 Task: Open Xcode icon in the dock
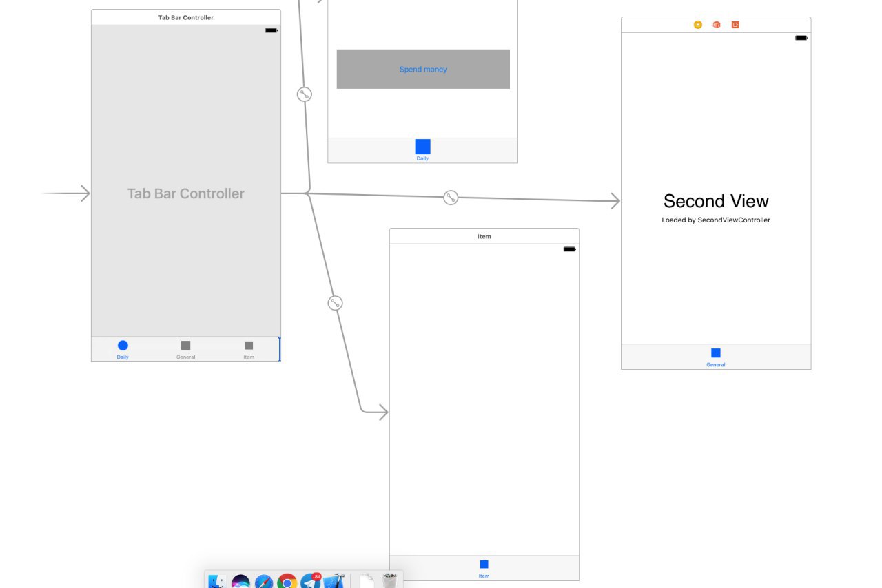coord(334,582)
